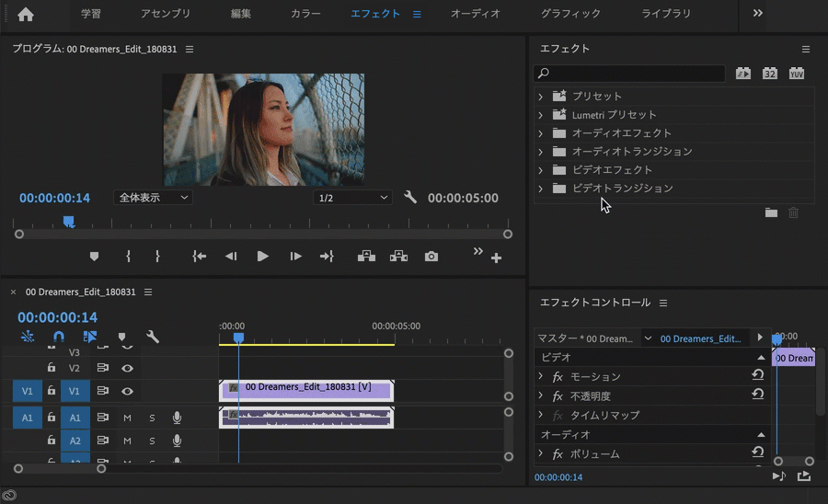The height and width of the screenshot is (504, 828).
Task: Delete custom item trash icon
Action: [x=793, y=212]
